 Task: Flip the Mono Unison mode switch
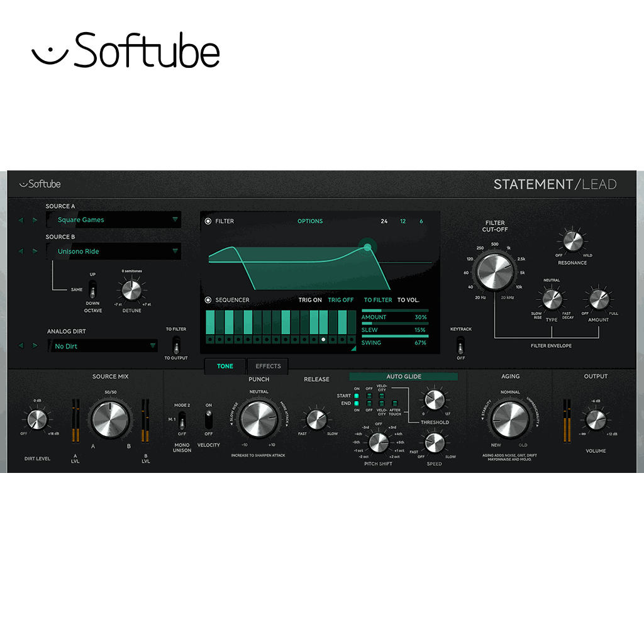182,419
